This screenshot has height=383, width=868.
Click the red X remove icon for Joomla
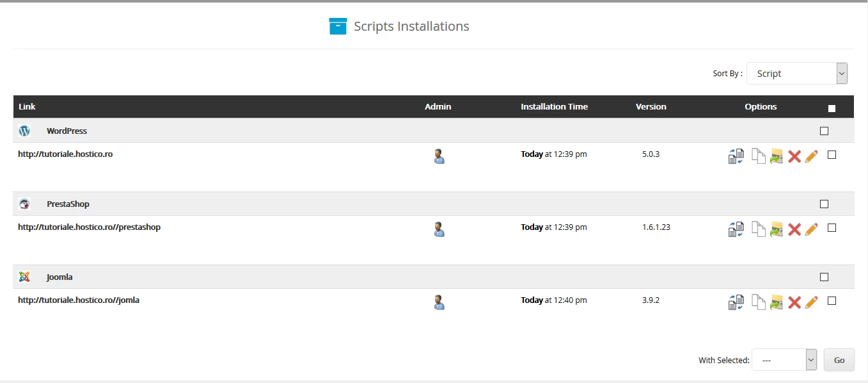tap(794, 302)
